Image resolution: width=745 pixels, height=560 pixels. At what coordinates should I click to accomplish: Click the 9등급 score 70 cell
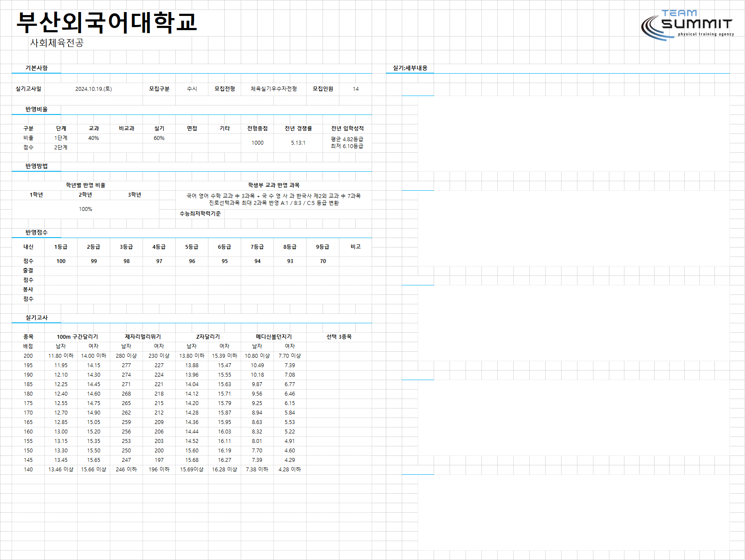(323, 261)
